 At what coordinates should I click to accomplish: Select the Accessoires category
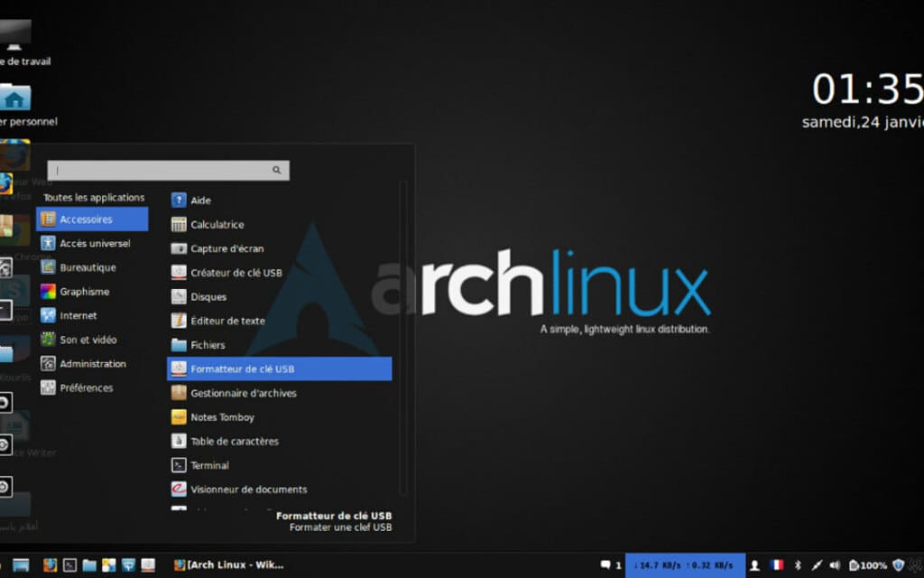93,219
